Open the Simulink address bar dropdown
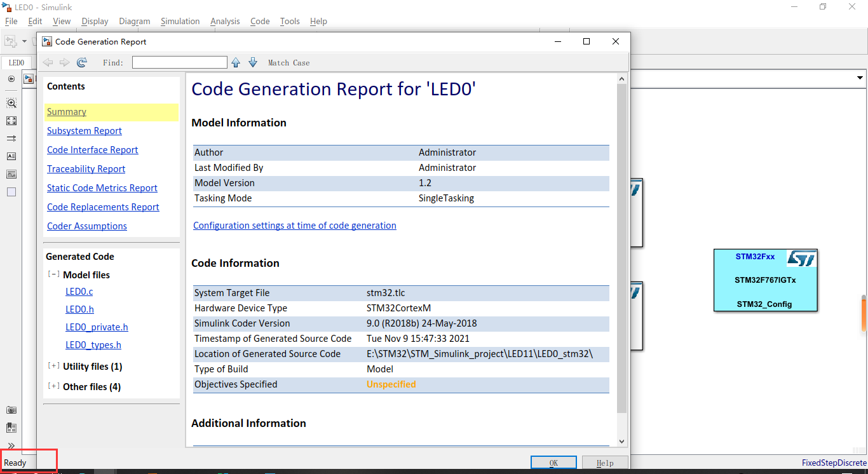 point(860,78)
